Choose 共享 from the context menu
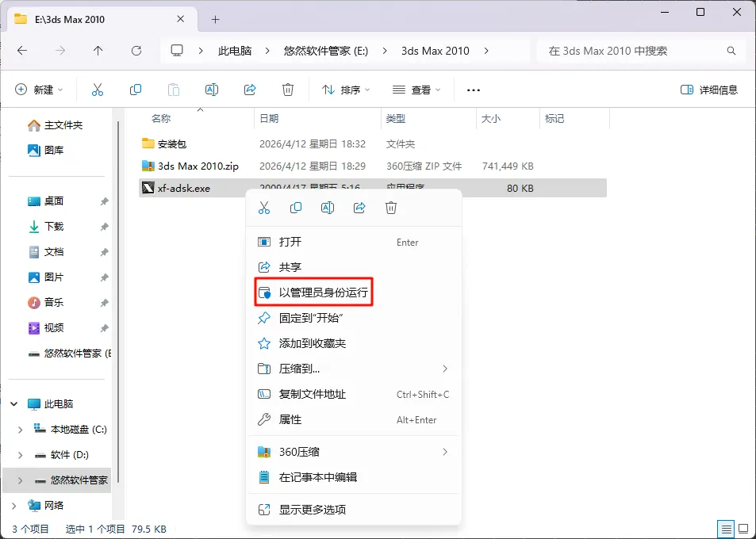Viewport: 756px width, 539px height. (354, 267)
